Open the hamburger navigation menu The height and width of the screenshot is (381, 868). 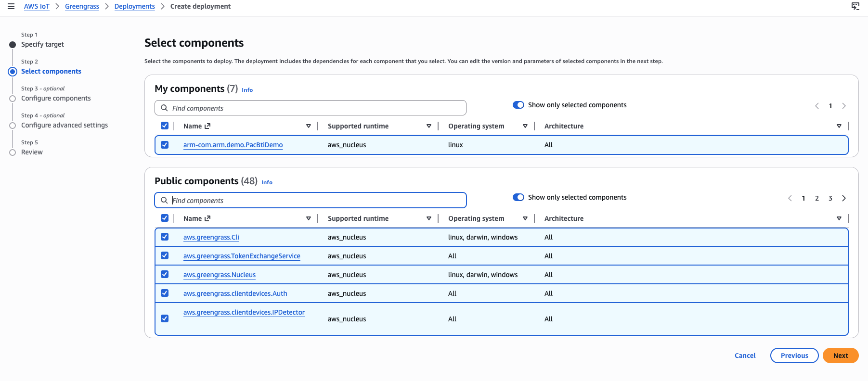(11, 6)
